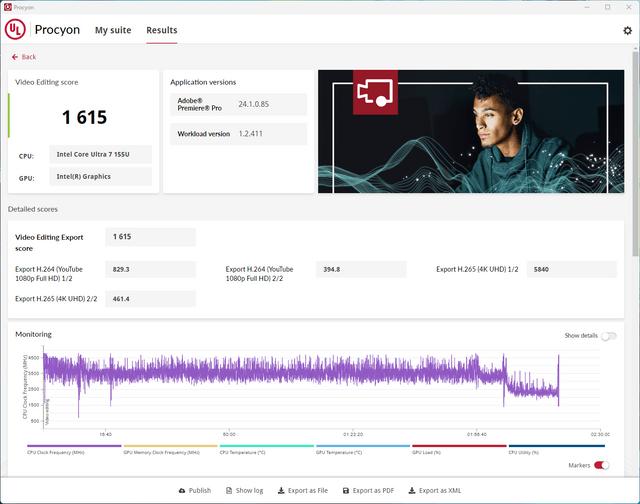640x504 pixels.
Task: Toggle the Show details switch
Action: [x=609, y=336]
